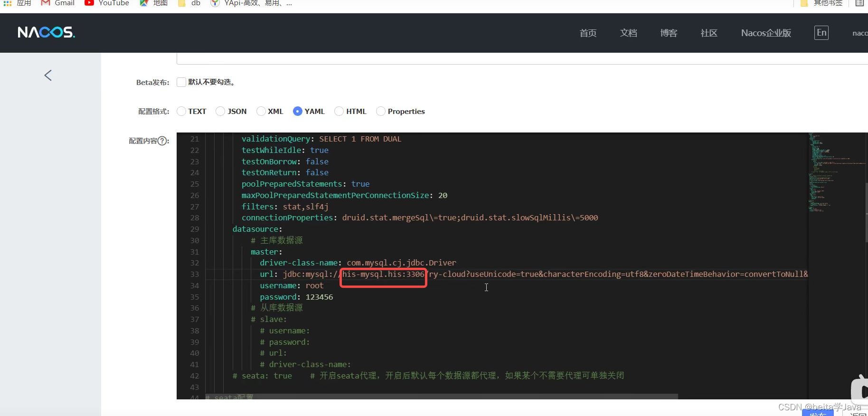
Task: Click editor line number 29
Action: [195, 229]
